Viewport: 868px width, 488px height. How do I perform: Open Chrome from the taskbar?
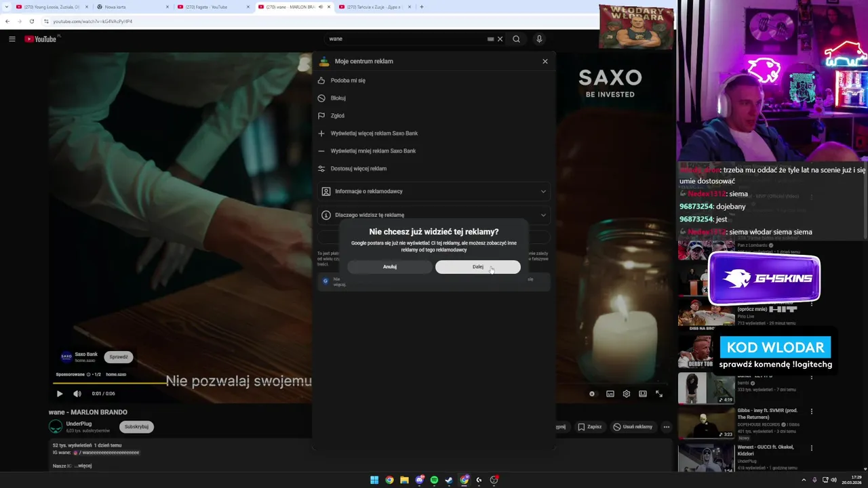tap(389, 480)
